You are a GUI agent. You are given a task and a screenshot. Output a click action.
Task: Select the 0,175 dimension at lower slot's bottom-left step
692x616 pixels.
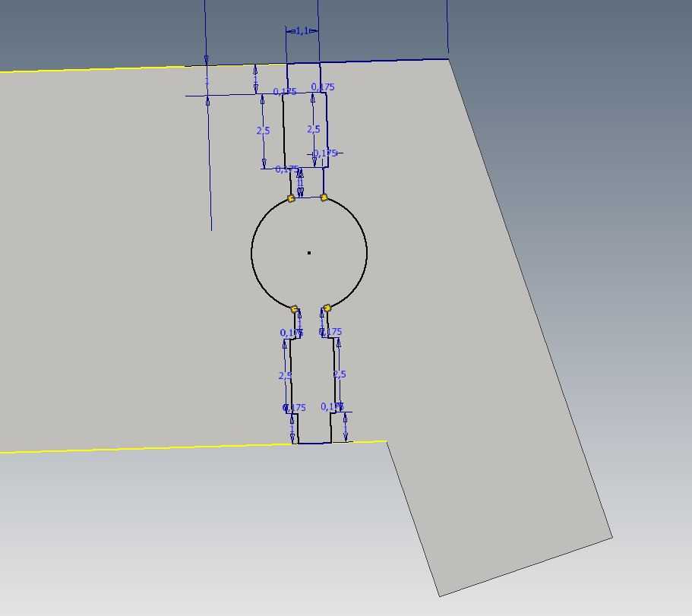tap(294, 408)
